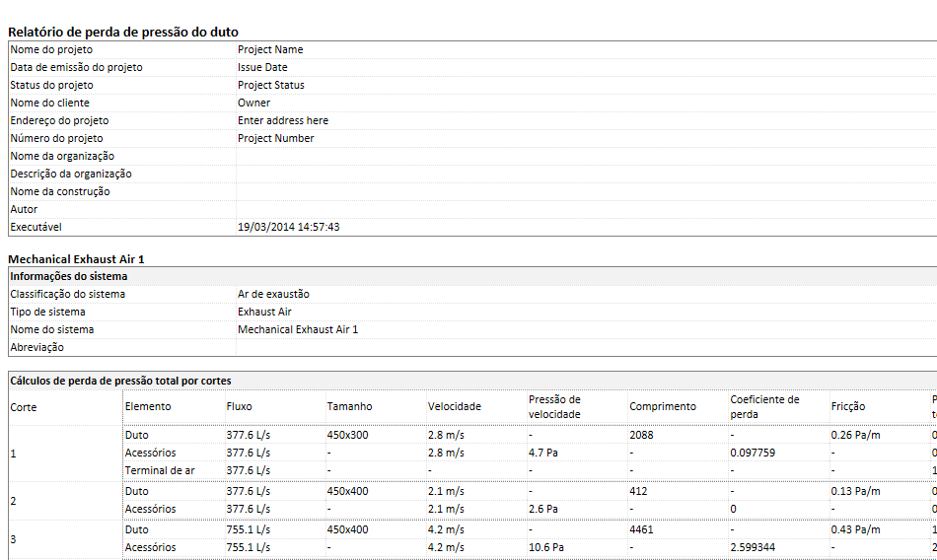This screenshot has width=937, height=560.
Task: Click the "Abreviação" label
Action: tap(37, 347)
